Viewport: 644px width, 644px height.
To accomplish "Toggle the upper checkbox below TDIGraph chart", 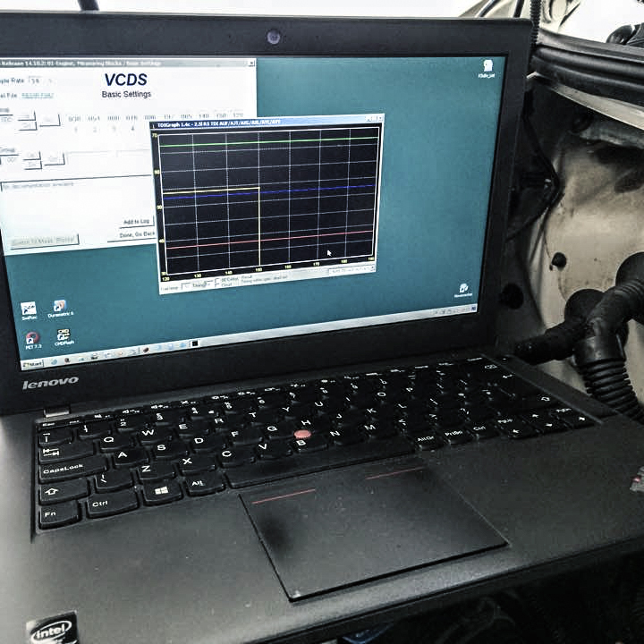I will pos(217,281).
